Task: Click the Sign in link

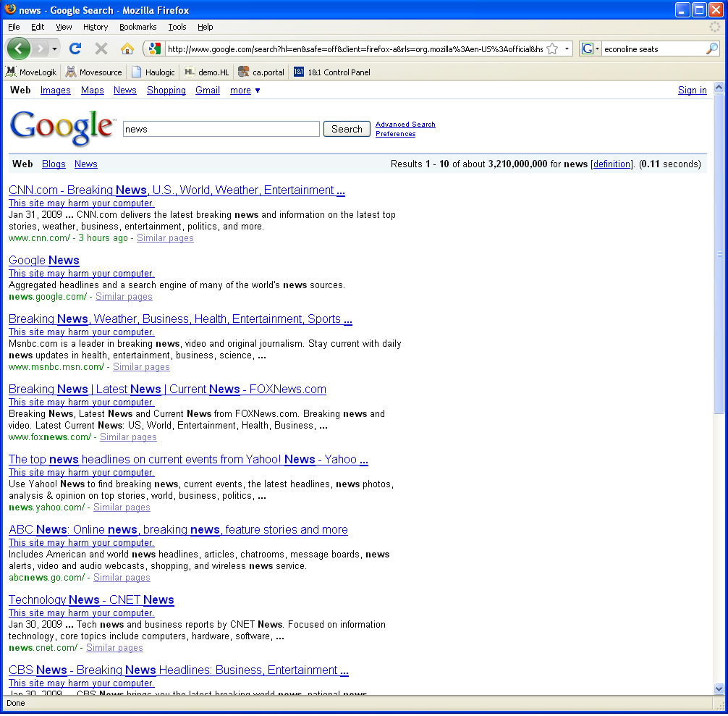Action: tap(692, 90)
